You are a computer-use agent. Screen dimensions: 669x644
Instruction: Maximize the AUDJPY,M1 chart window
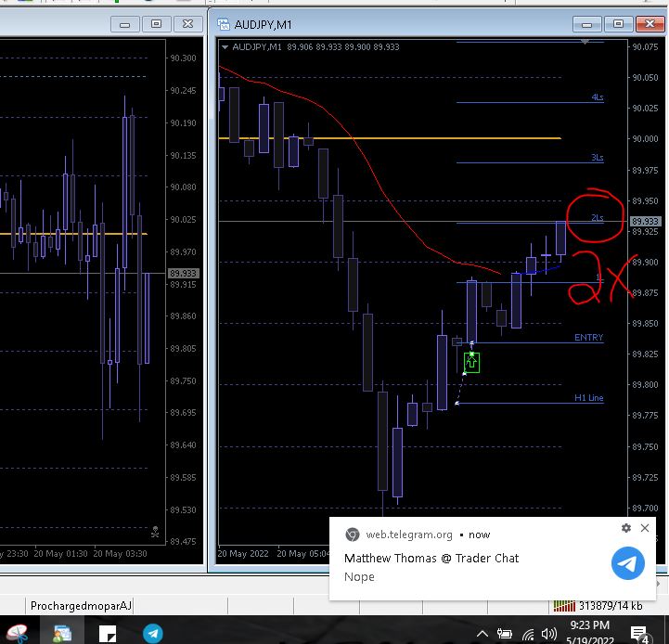[x=618, y=24]
